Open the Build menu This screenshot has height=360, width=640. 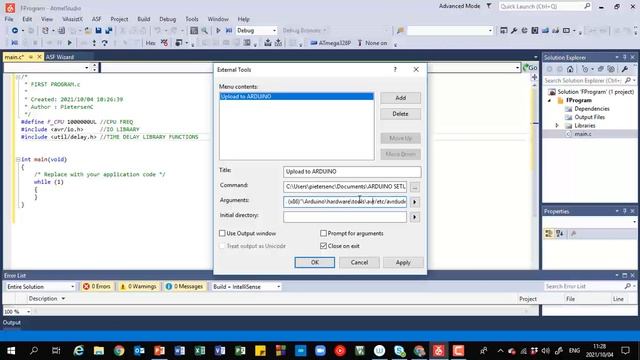coord(143,19)
